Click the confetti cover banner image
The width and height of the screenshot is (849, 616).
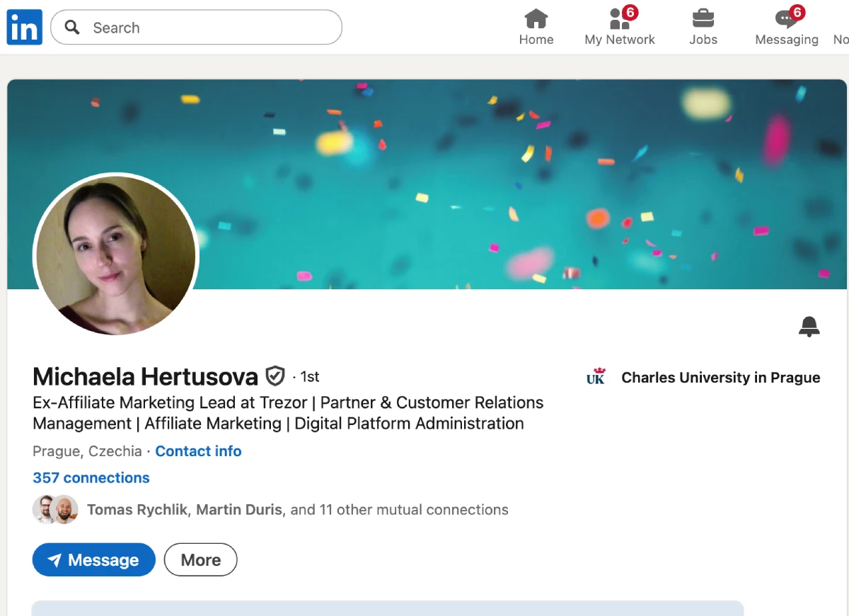[x=495, y=184]
